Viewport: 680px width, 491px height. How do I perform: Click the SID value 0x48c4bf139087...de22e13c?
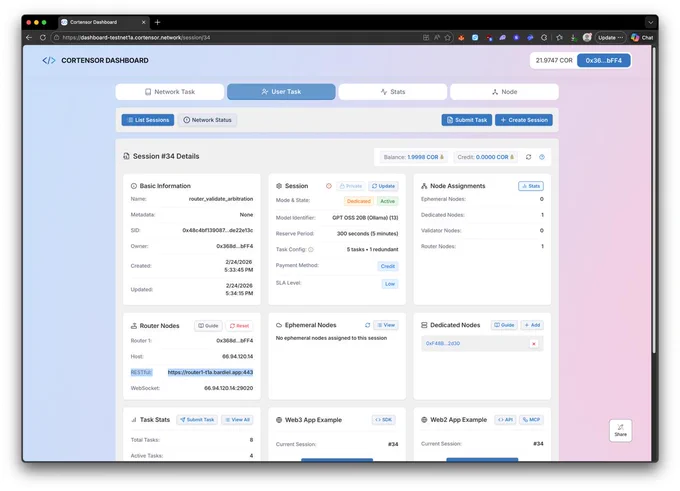pyautogui.click(x=218, y=230)
